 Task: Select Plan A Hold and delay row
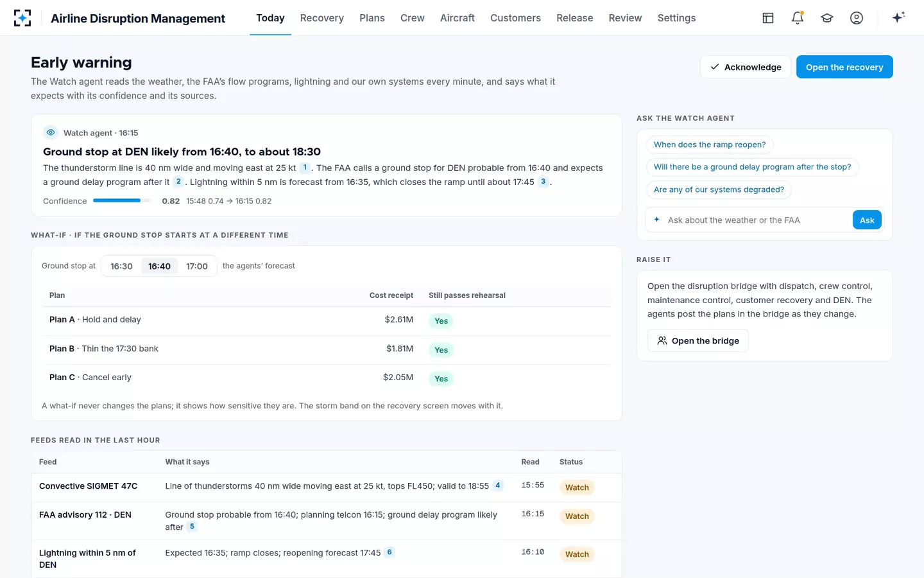pos(326,320)
